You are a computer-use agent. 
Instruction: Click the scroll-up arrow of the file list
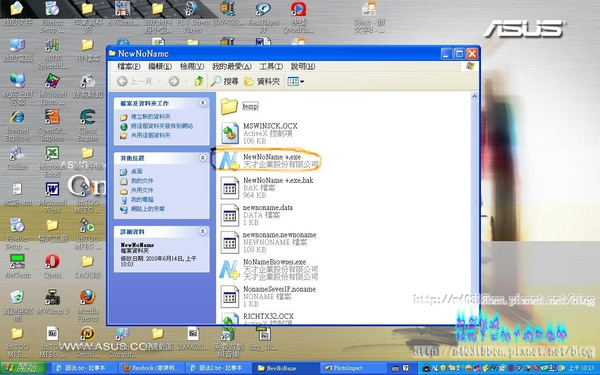(x=474, y=96)
